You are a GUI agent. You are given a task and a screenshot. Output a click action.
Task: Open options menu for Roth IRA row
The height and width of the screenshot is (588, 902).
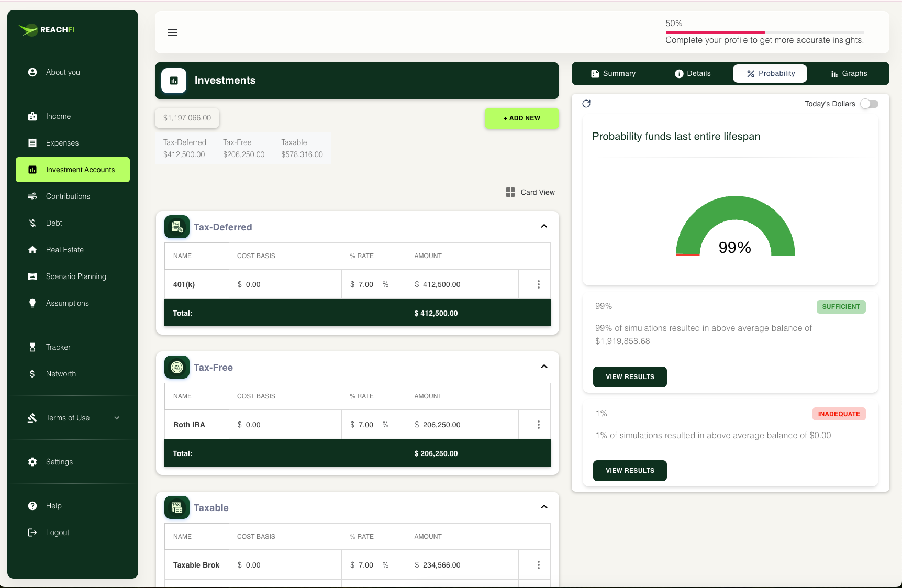pos(538,425)
